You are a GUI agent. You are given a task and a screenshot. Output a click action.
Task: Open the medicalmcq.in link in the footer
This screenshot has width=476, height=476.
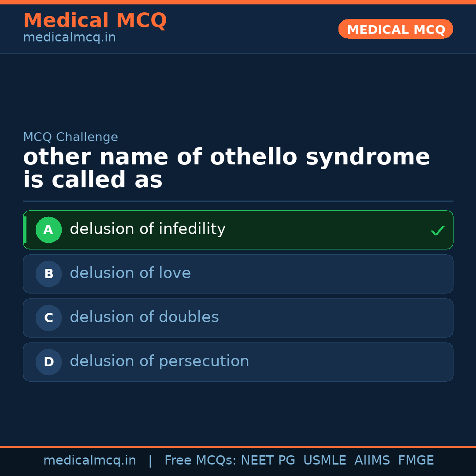[89, 460]
